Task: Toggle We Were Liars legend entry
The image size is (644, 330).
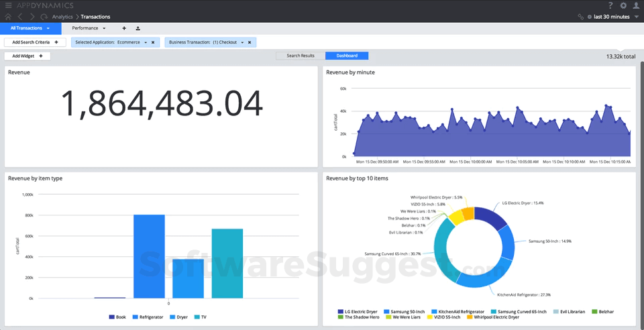Action: tap(402, 317)
